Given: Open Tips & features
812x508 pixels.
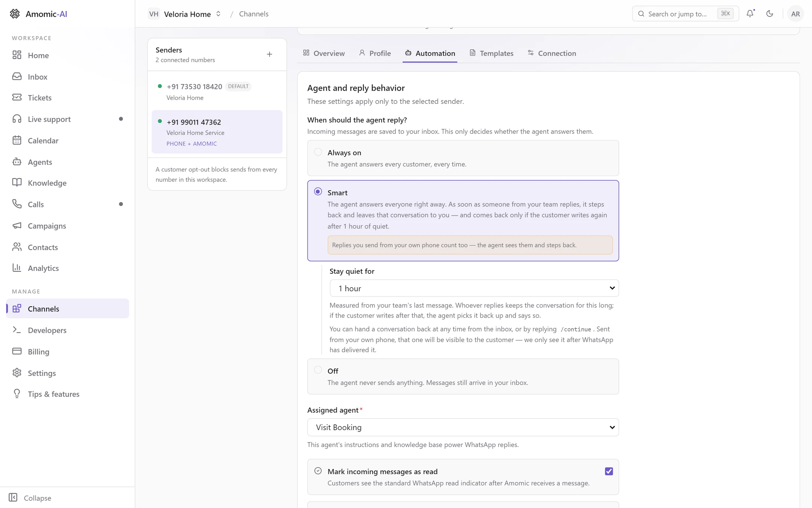Looking at the screenshot, I should click(x=67, y=394).
